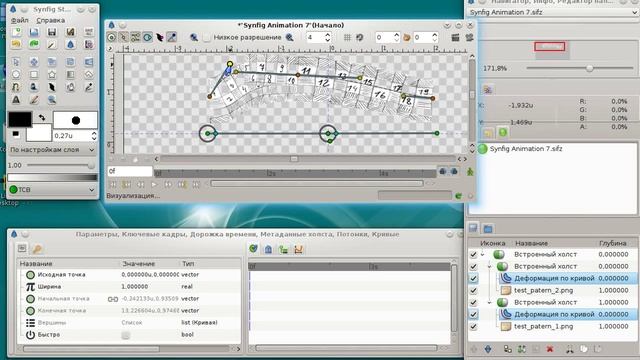The height and width of the screenshot is (360, 640).
Task: Increase past onion skin value stepper
Action: click(396, 35)
